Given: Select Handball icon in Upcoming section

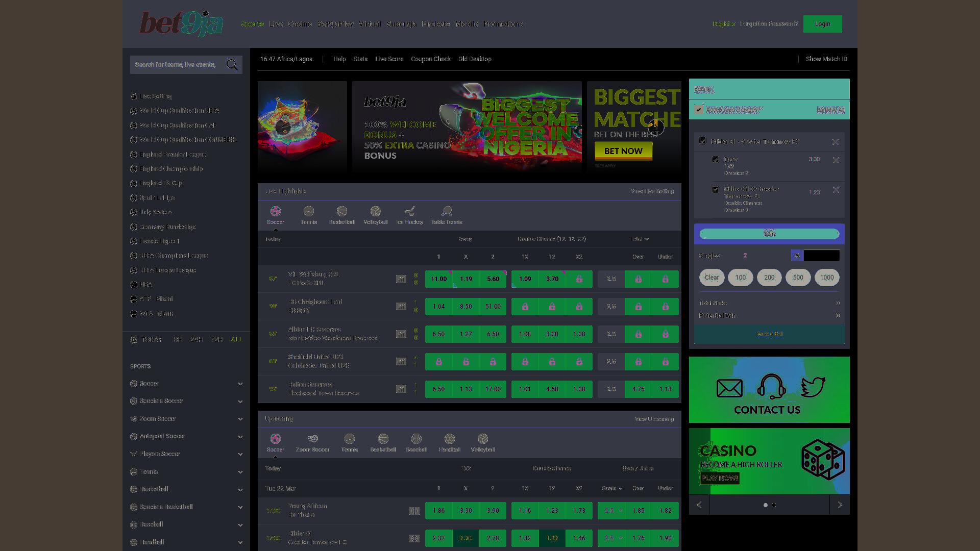Looking at the screenshot, I should tap(450, 439).
